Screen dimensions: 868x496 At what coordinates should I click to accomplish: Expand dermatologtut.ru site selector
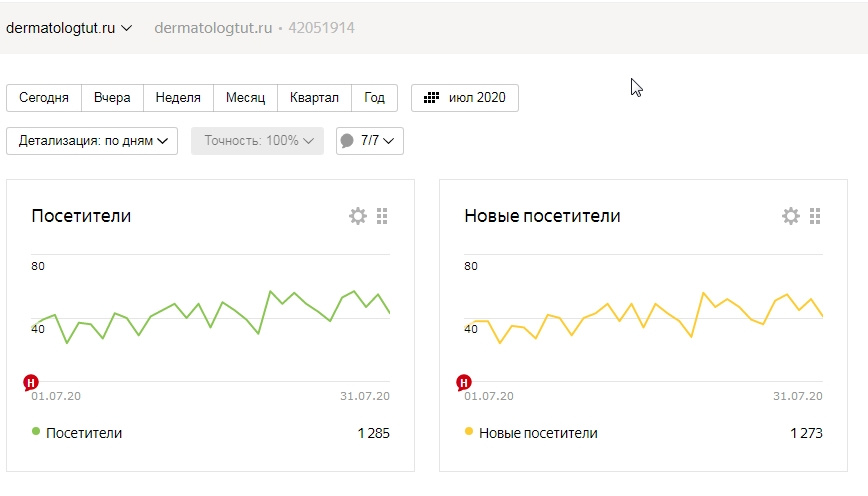[x=69, y=28]
